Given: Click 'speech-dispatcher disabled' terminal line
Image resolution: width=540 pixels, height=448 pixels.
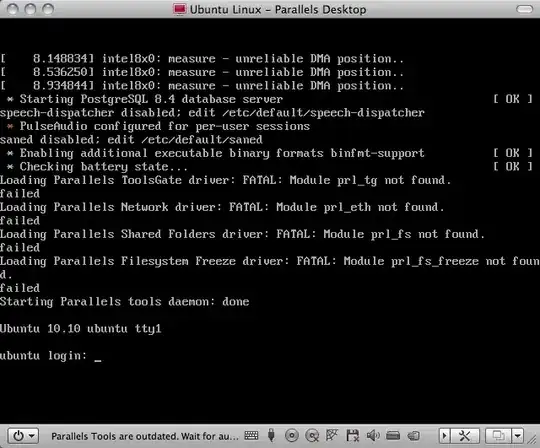Looking at the screenshot, I should (x=212, y=113).
